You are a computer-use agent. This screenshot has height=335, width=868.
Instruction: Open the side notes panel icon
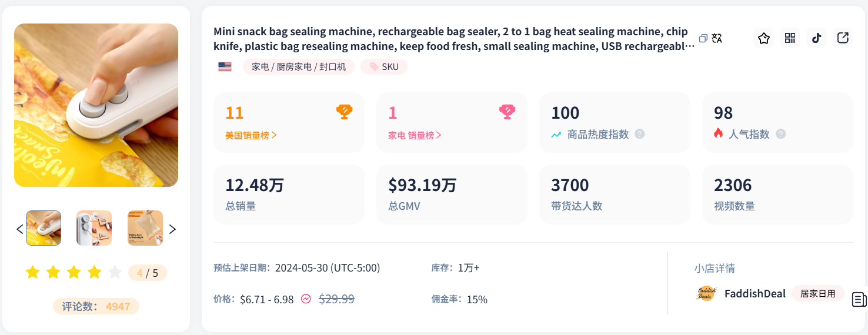coord(859,299)
